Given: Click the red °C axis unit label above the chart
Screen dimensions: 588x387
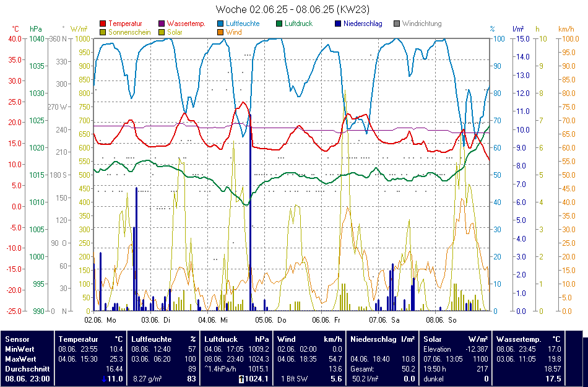Looking at the screenshot, I should tap(15, 29).
